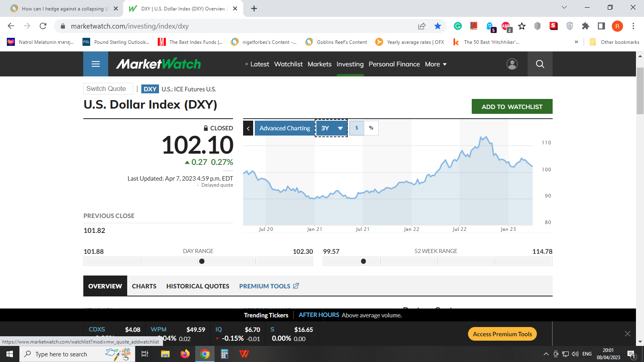This screenshot has height=362, width=644.
Task: Expand the More navigation dropdown
Action: [x=436, y=64]
